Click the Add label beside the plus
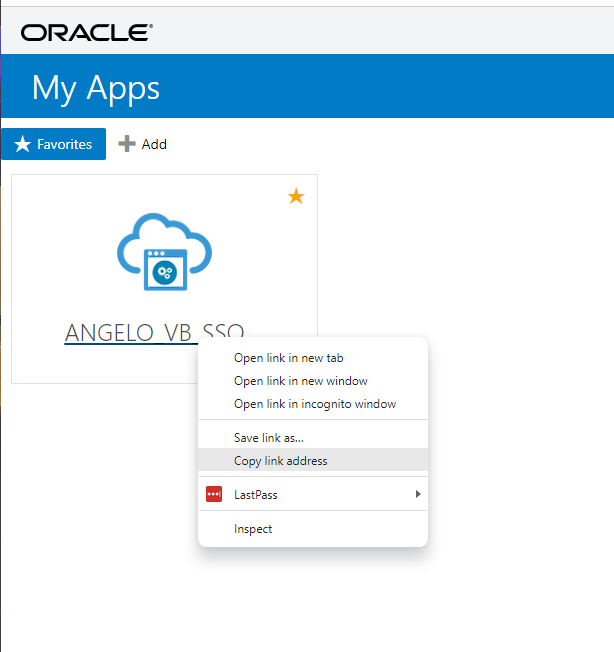 [x=154, y=144]
